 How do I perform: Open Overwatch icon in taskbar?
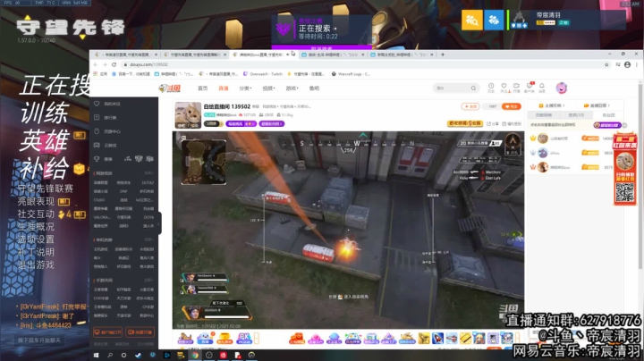pyautogui.click(x=251, y=356)
